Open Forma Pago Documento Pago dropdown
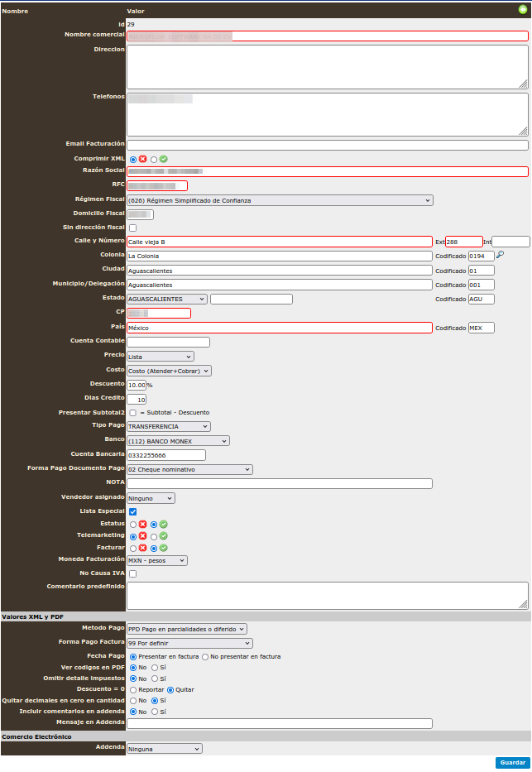Screen dimensions: 532x772 click(x=190, y=470)
